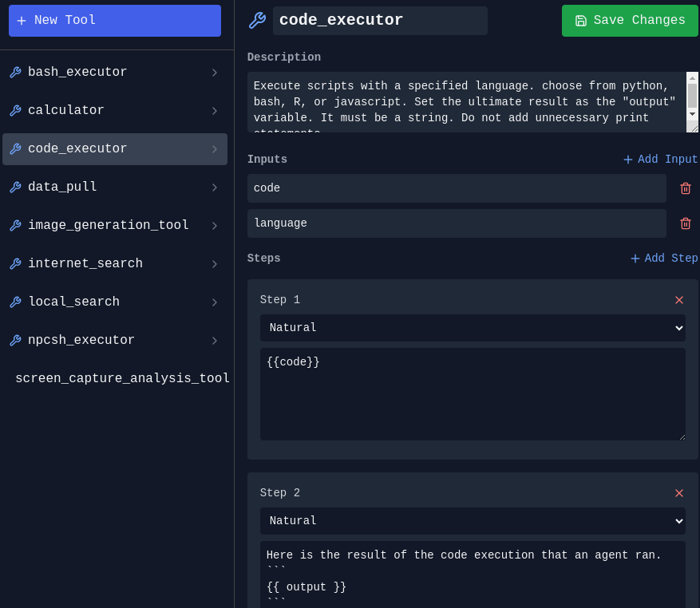Click into the Description text area
700x608 pixels.
(x=466, y=102)
